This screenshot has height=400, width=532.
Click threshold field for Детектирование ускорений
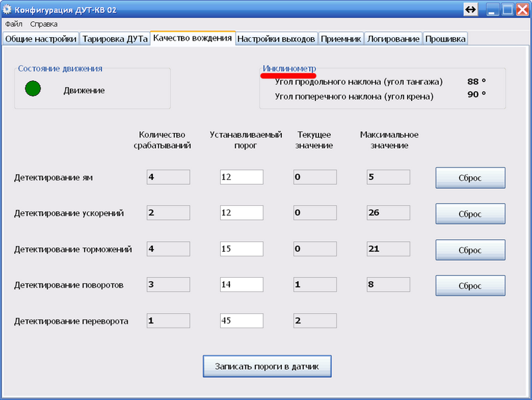241,213
